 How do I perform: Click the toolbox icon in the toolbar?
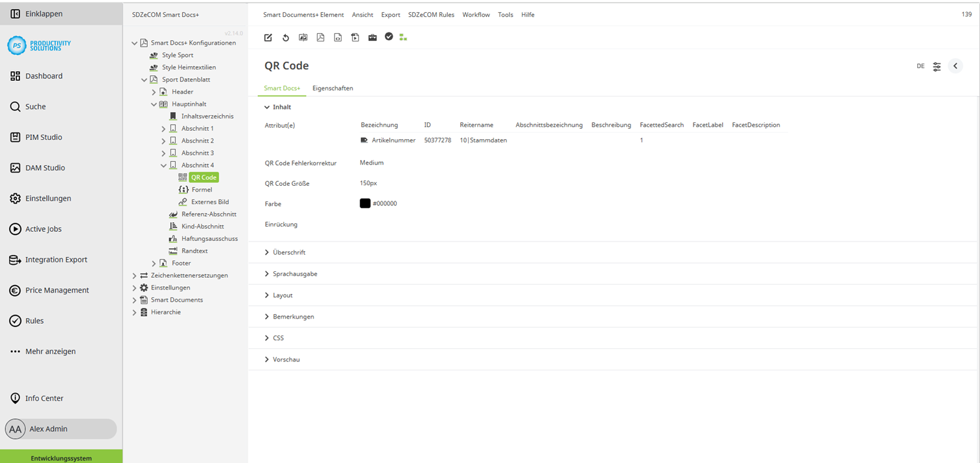373,38
